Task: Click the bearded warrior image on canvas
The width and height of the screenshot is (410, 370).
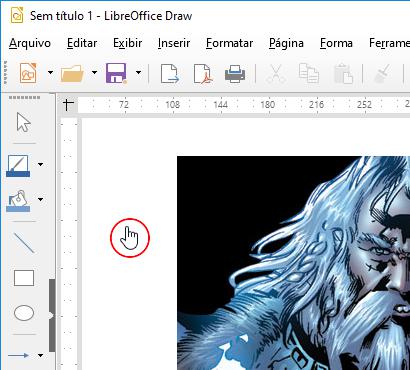Action: pos(293,263)
